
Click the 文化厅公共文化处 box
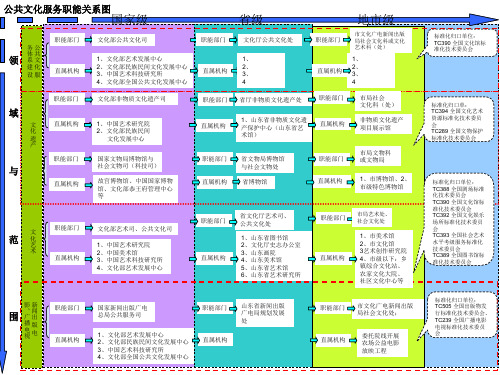(270, 40)
